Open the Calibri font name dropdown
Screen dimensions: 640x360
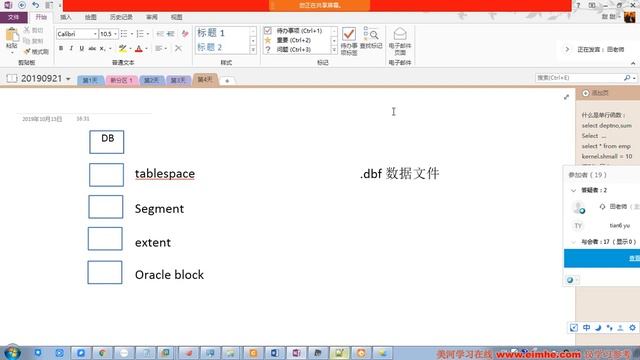95,34
